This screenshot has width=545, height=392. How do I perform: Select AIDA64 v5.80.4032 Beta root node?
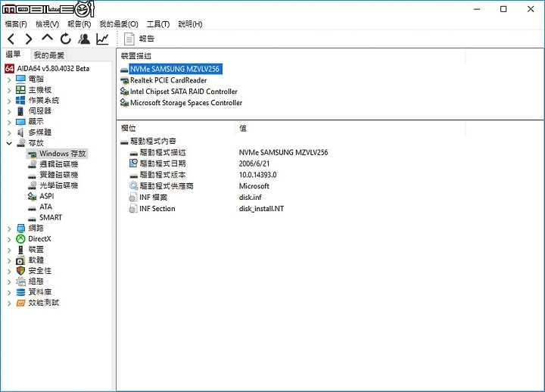click(x=53, y=68)
